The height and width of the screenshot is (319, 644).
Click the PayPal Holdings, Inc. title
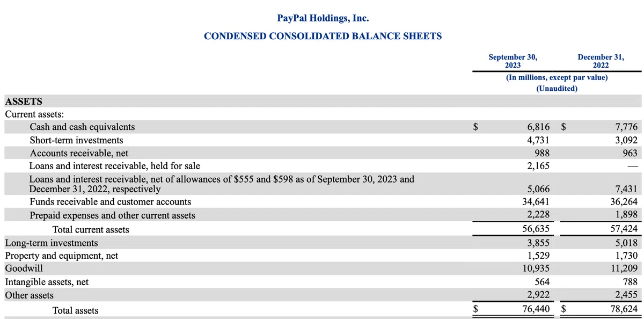[x=323, y=18]
